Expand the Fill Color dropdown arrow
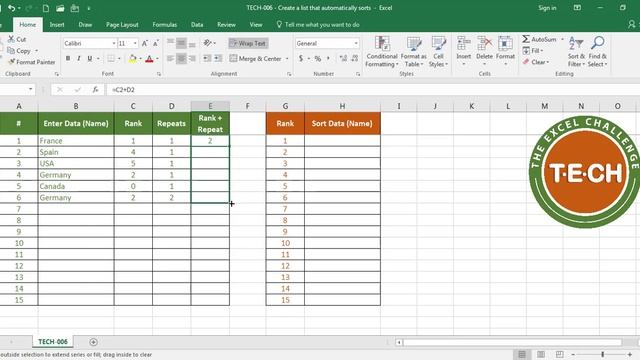 pyautogui.click(x=140, y=59)
